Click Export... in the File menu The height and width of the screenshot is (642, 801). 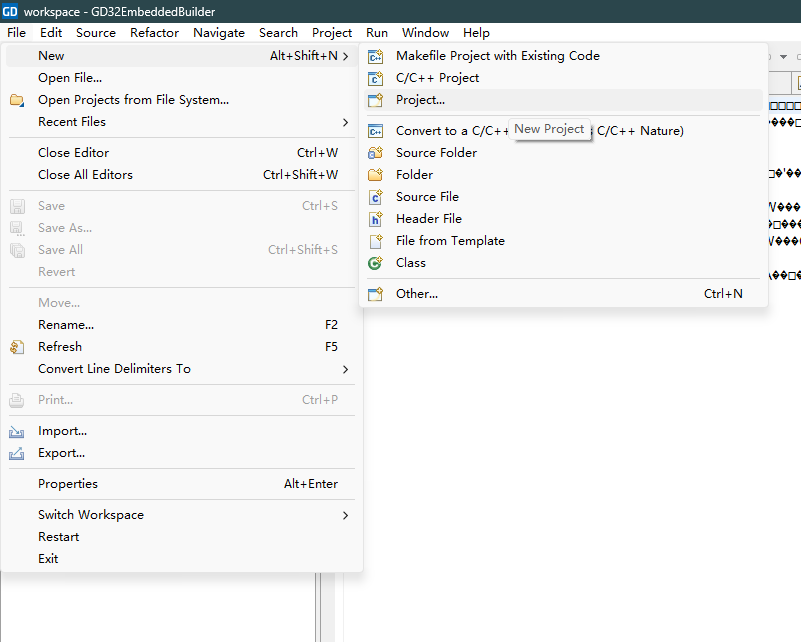coord(61,453)
